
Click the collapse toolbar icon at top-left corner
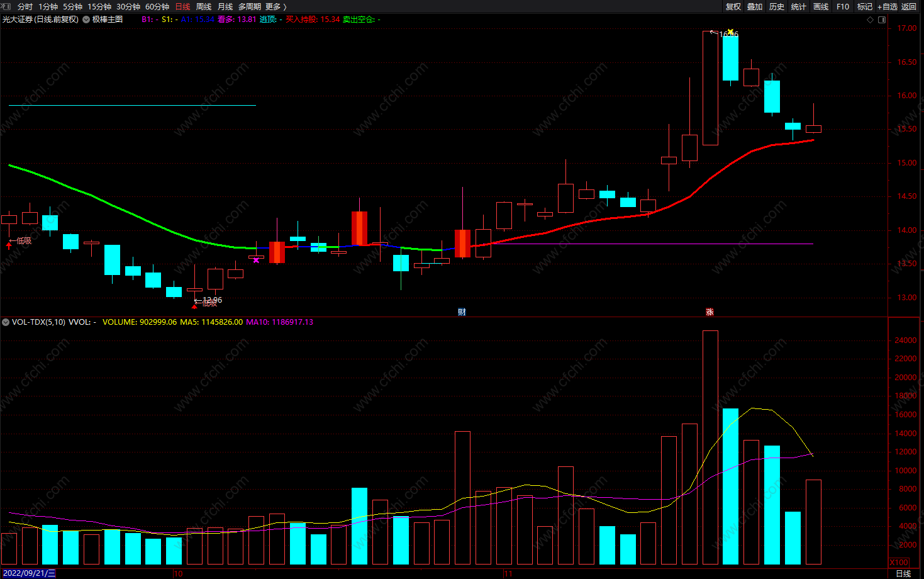[x=6, y=6]
